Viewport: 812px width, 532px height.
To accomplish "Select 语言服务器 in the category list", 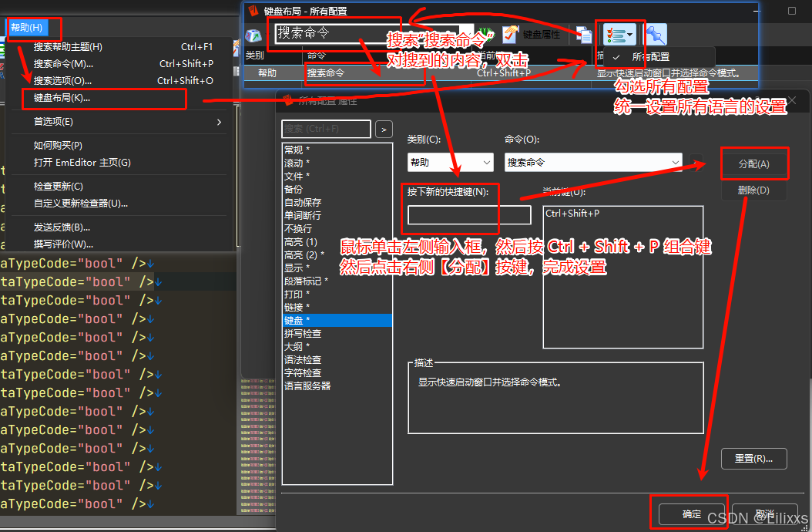I will pyautogui.click(x=337, y=386).
